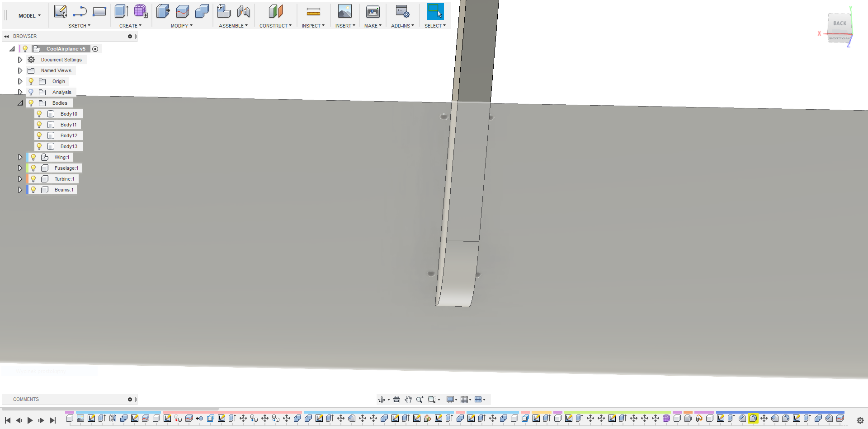Collapse the Browser panel arrows
Screen dimensions: 868x429
click(x=6, y=36)
